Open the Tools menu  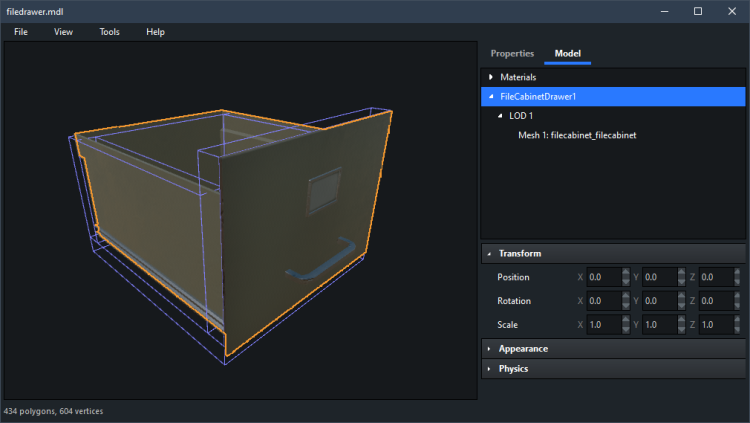[109, 32]
